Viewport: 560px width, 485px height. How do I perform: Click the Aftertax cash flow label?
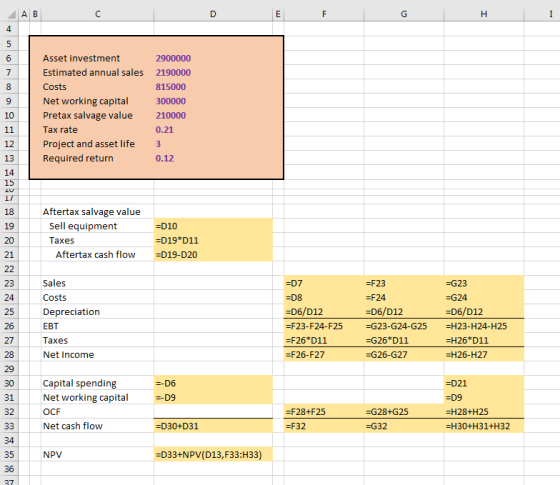(x=95, y=255)
